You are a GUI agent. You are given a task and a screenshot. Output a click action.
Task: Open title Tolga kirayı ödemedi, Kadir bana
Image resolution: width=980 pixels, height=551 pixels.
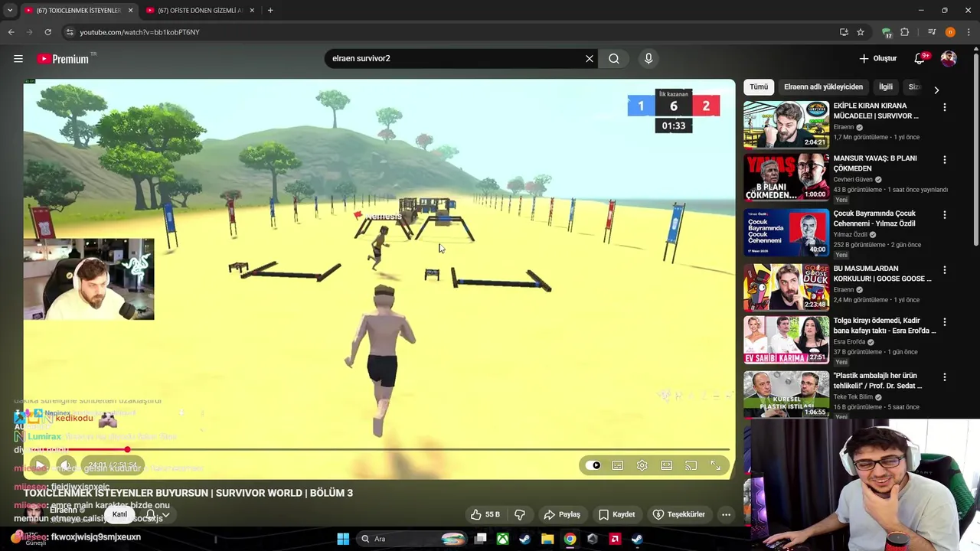pos(884,325)
